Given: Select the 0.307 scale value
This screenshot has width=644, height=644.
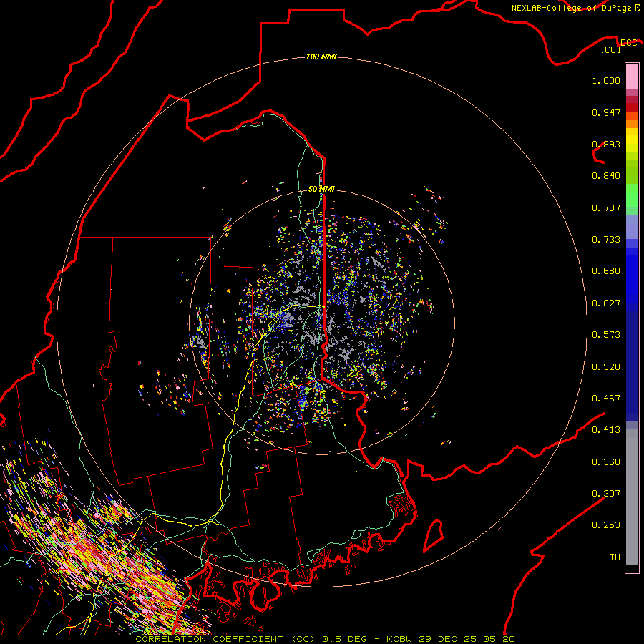Looking at the screenshot, I should [x=606, y=494].
